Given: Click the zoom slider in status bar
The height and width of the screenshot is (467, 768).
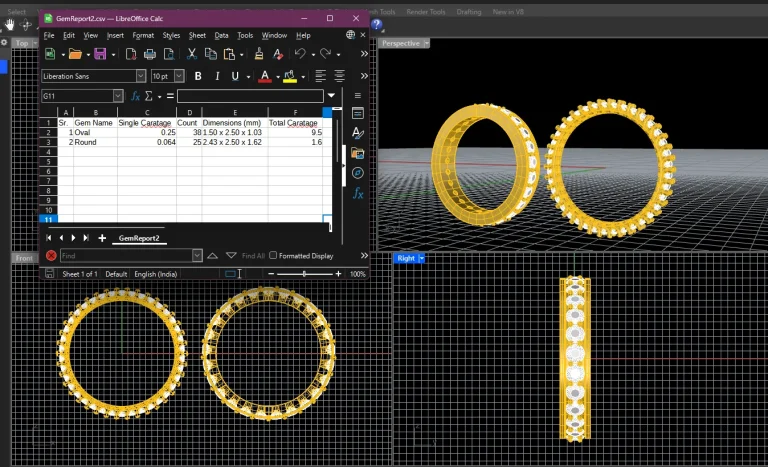Looking at the screenshot, I should 303,273.
